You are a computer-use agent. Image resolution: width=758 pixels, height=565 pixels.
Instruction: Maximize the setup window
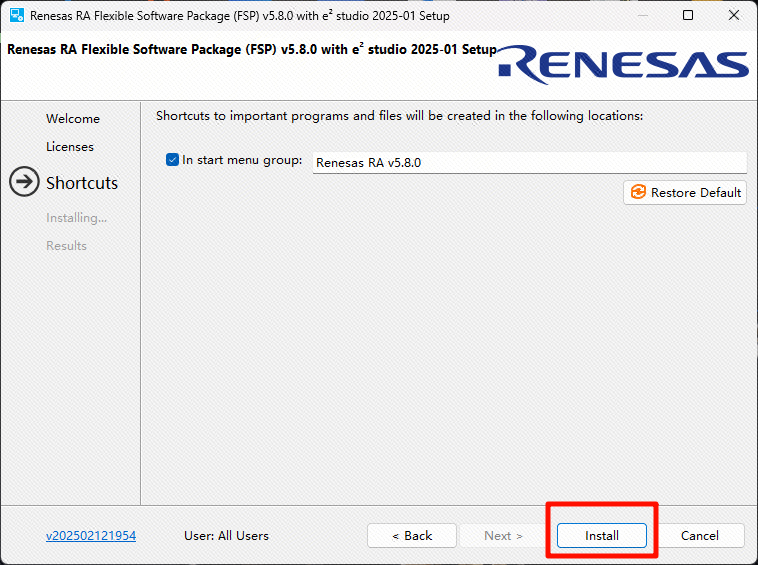point(688,15)
